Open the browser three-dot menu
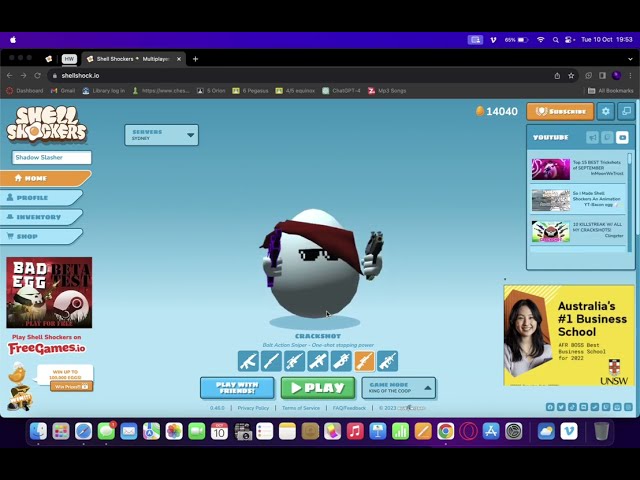Viewport: 640px width, 480px height. point(631,76)
